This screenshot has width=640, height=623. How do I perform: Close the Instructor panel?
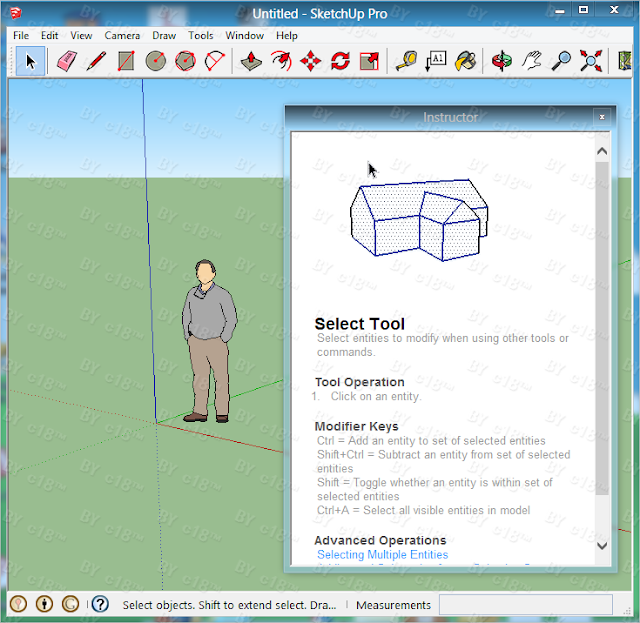pyautogui.click(x=602, y=117)
